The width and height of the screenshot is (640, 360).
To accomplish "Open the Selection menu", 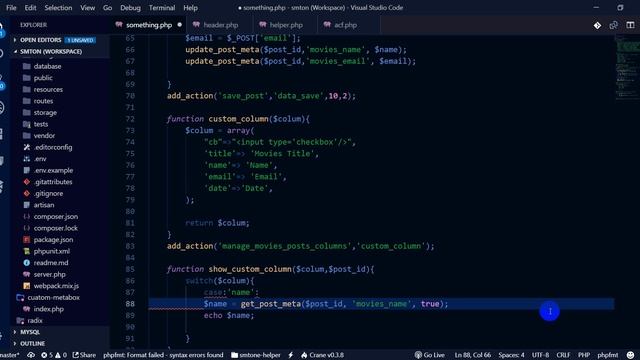I will (58, 8).
